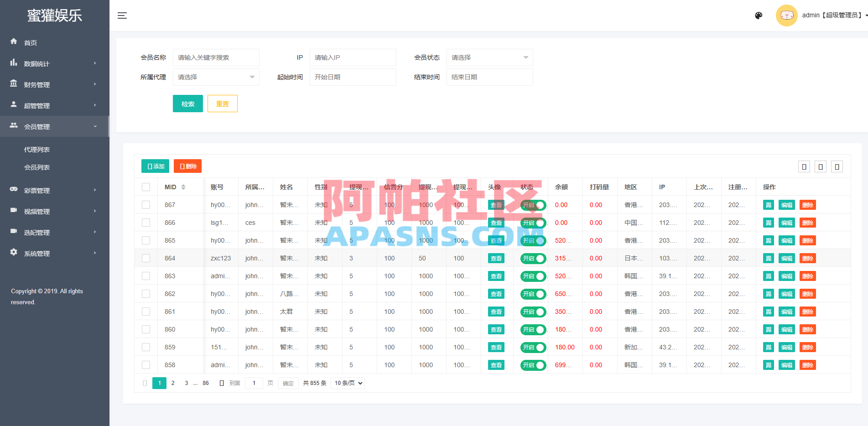Open the 会员状态 member status dropdown
The height and width of the screenshot is (426, 868).
489,57
